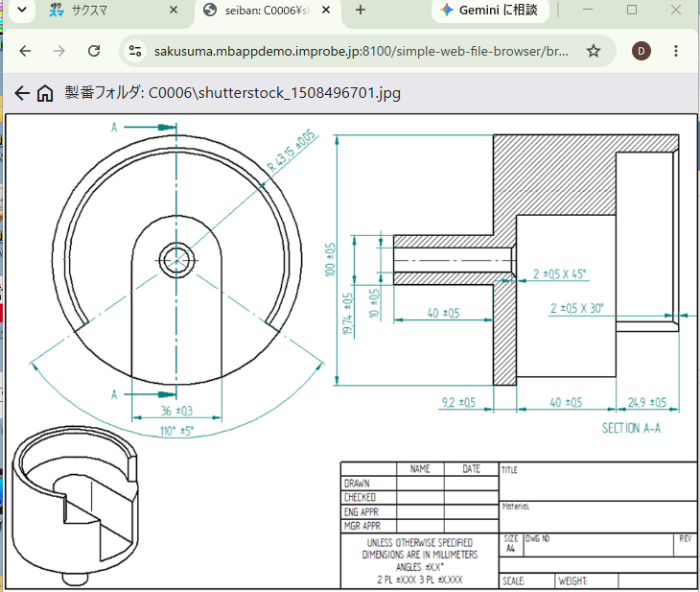700x592 pixels.
Task: Click the address bar URL
Action: 361,52
